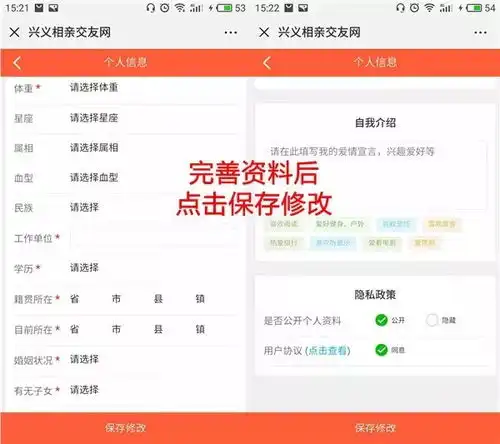Image resolution: width=500 pixels, height=444 pixels.
Task: Open the three-dot menu in the 15:22 screen
Action: 480,33
